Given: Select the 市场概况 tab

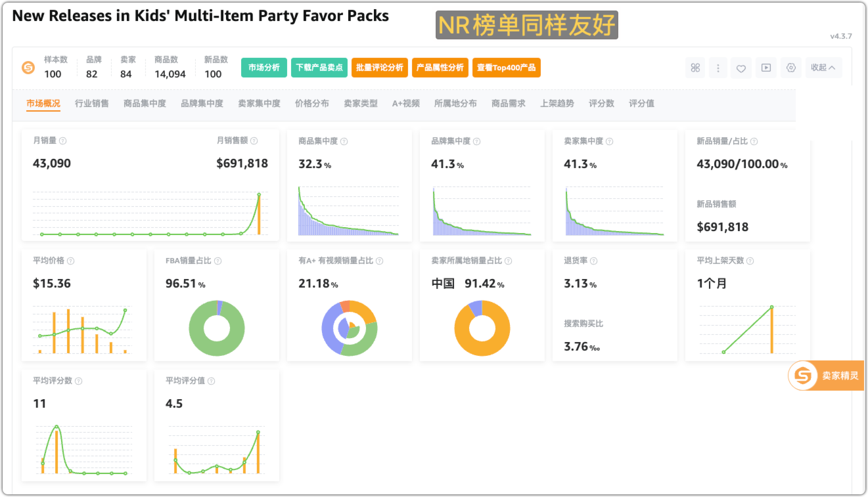Looking at the screenshot, I should (43, 103).
